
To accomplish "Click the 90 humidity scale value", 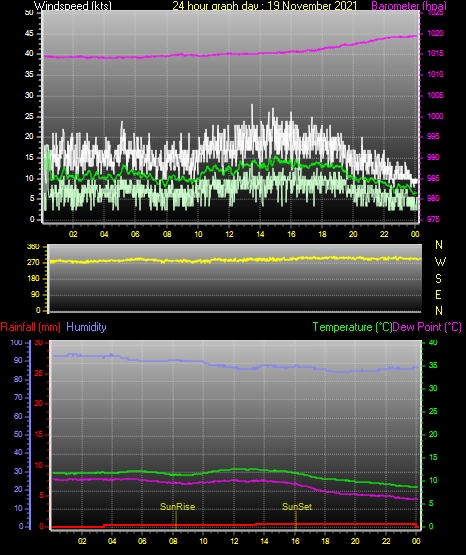I will (x=18, y=360).
